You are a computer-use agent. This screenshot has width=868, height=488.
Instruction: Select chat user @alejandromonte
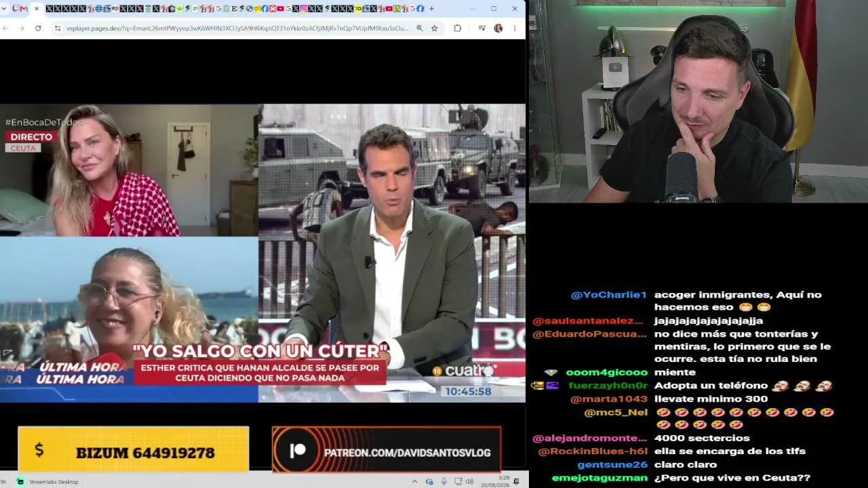point(590,438)
